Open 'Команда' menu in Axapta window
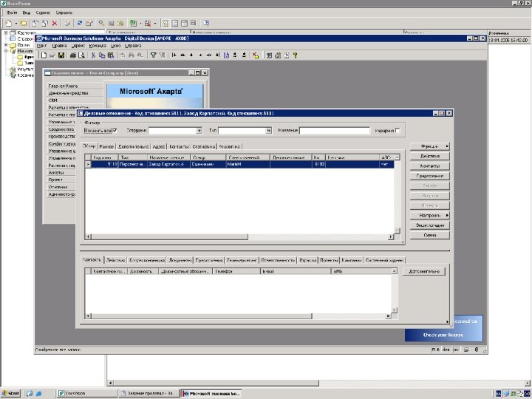Viewport: 532px width, 399px height. [x=98, y=46]
